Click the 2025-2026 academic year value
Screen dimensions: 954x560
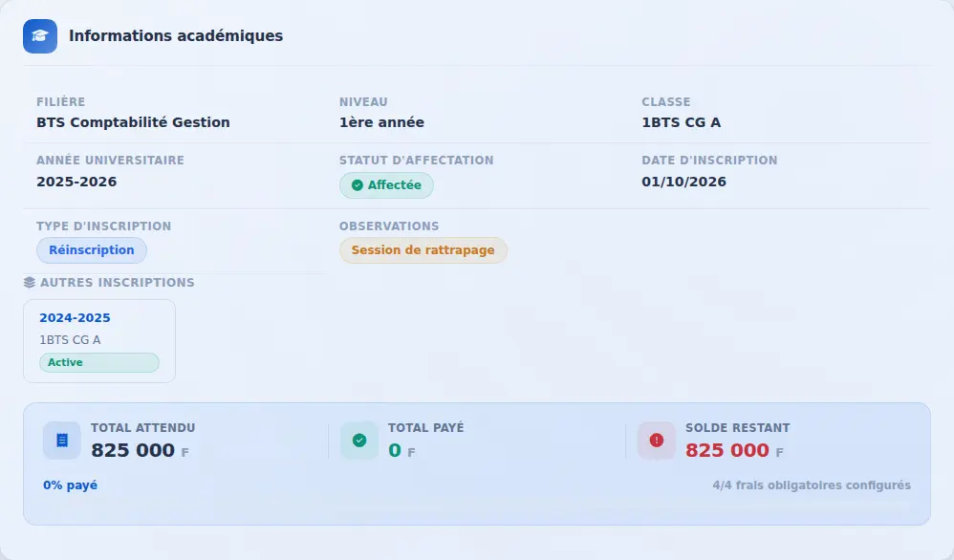pos(76,182)
